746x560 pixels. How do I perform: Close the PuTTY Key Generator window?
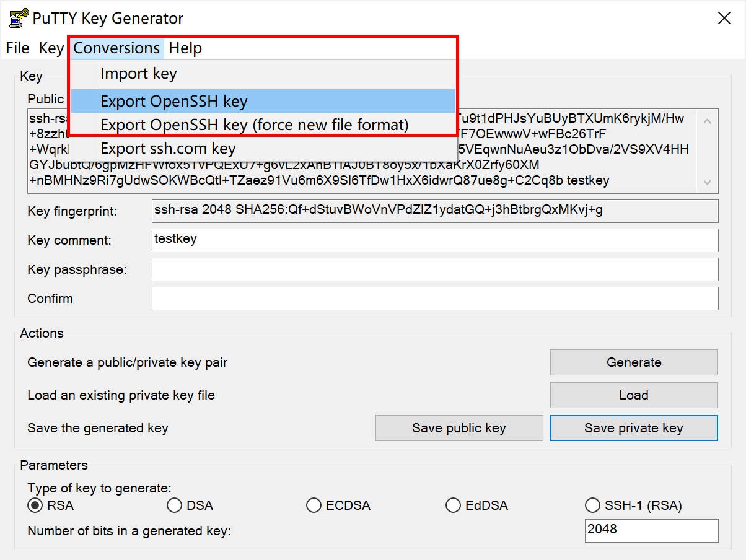pos(724,18)
